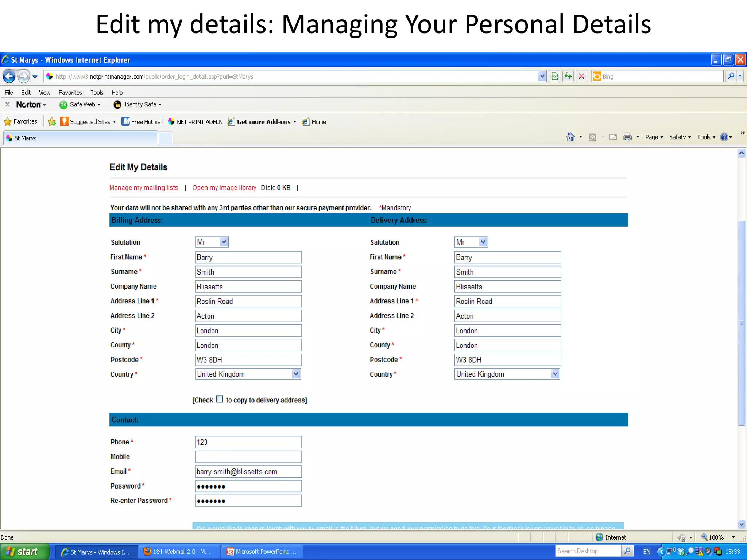Image resolution: width=747 pixels, height=560 pixels.
Task: Click the Desktop search magnifier in taskbar
Action: [627, 551]
